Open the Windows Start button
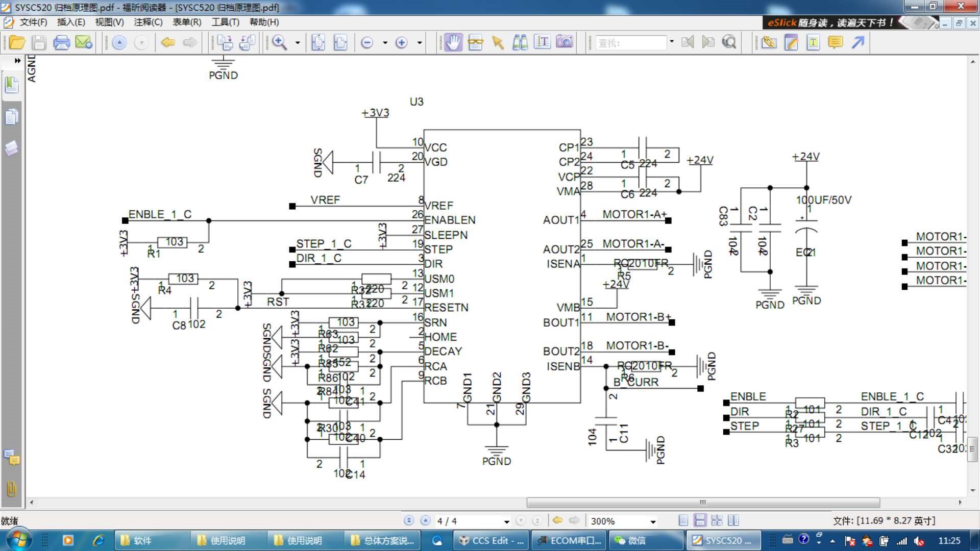 click(18, 540)
